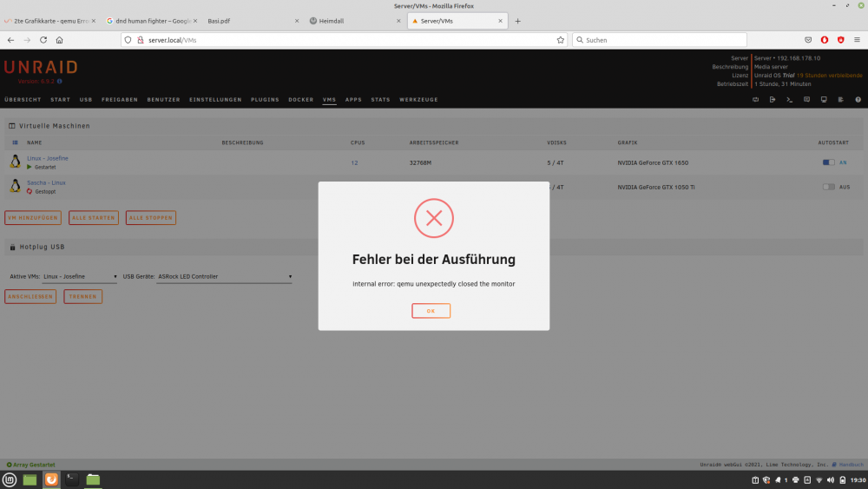Click the VM HINZUFÜGEN button
The height and width of the screenshot is (489, 868).
pyautogui.click(x=33, y=218)
